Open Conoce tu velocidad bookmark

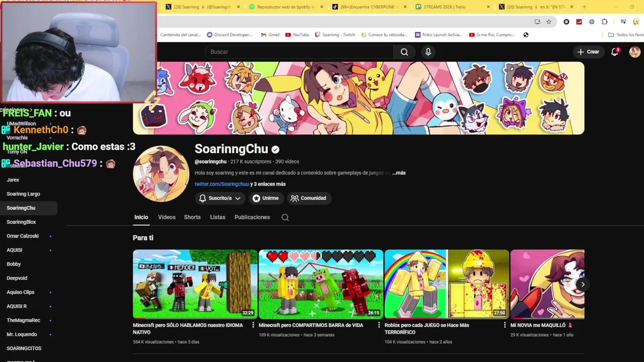coord(384,35)
